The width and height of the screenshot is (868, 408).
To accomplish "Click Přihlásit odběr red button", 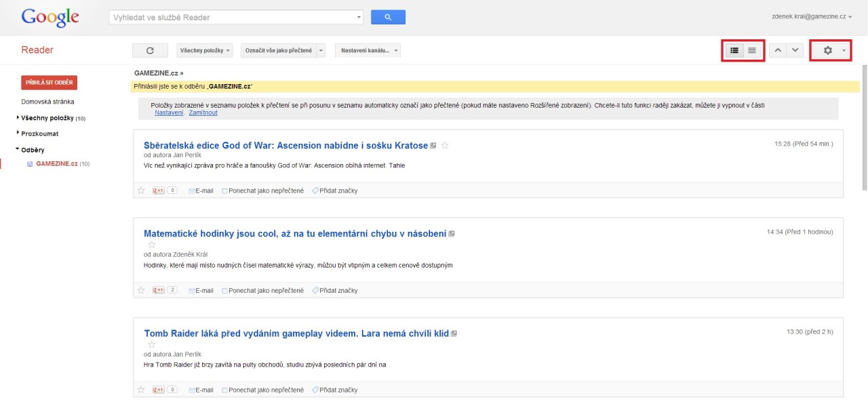I will (49, 82).
